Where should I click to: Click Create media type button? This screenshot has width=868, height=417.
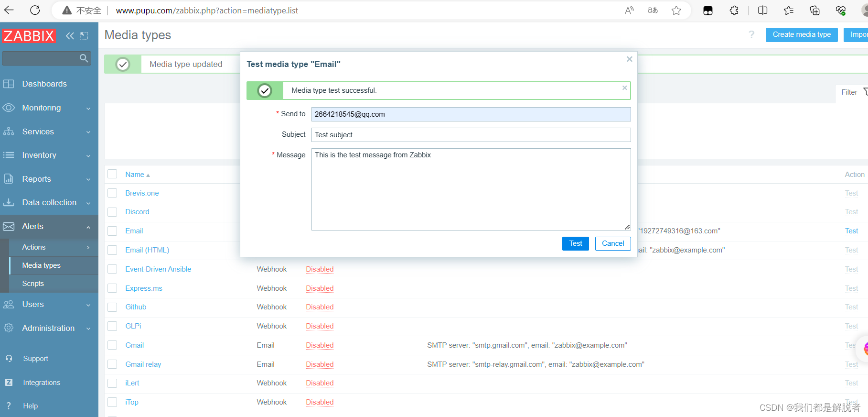click(802, 34)
